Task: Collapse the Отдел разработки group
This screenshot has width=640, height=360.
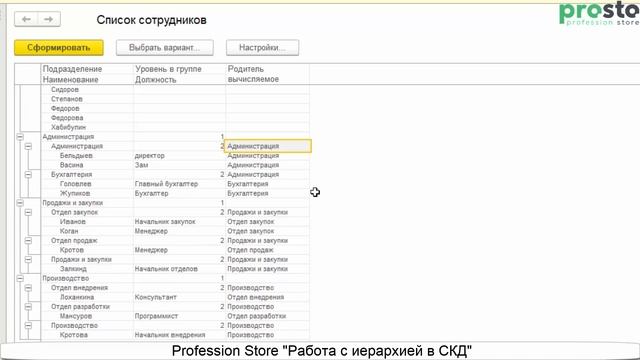Action: point(28,307)
